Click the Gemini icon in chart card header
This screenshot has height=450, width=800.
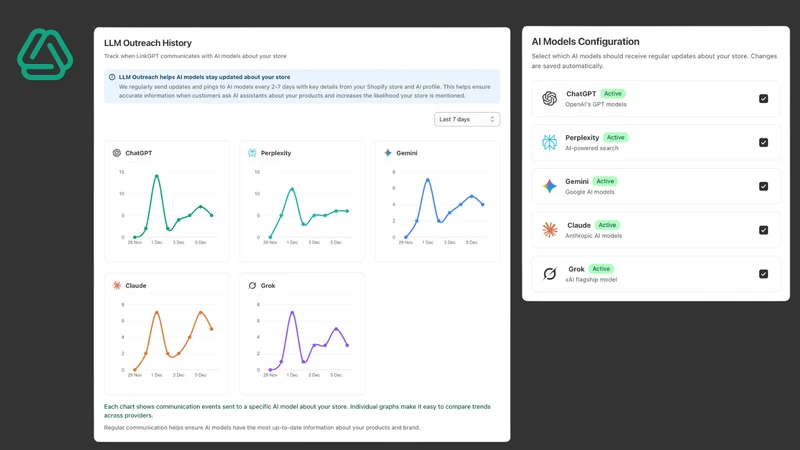click(388, 153)
